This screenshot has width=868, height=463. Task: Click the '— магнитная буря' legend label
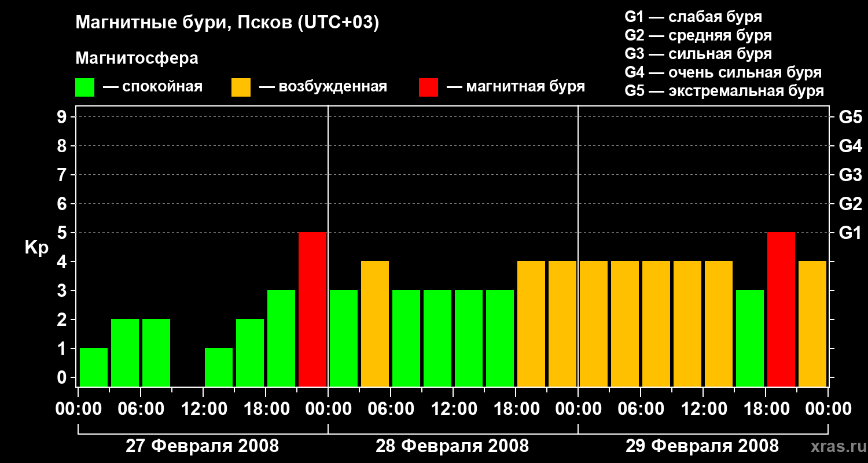point(516,87)
